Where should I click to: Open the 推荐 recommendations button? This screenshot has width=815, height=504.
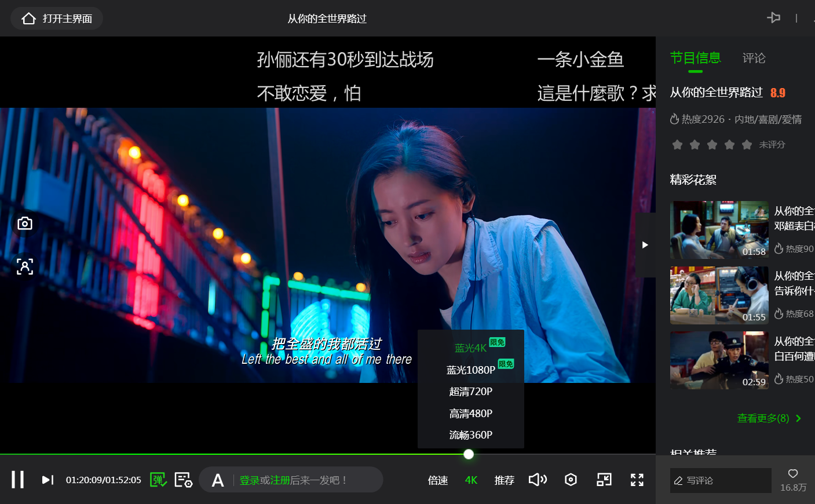[x=505, y=480]
